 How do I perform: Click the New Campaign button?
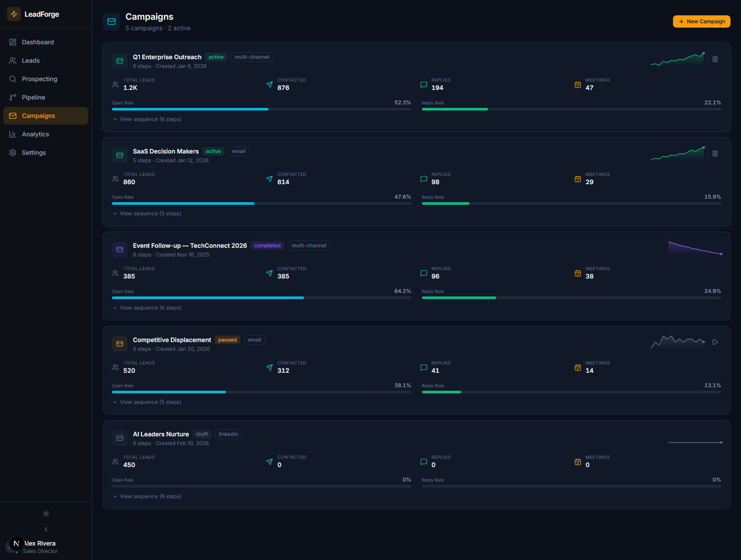click(x=701, y=21)
